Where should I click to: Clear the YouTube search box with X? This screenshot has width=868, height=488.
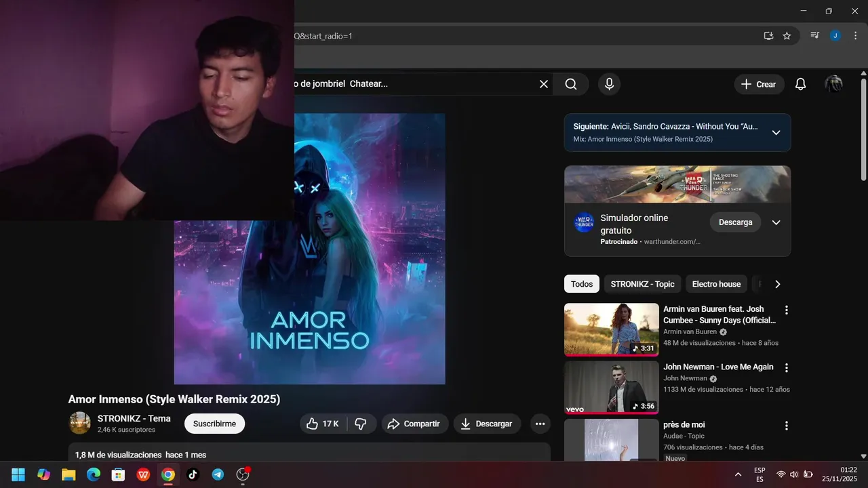pyautogui.click(x=543, y=84)
